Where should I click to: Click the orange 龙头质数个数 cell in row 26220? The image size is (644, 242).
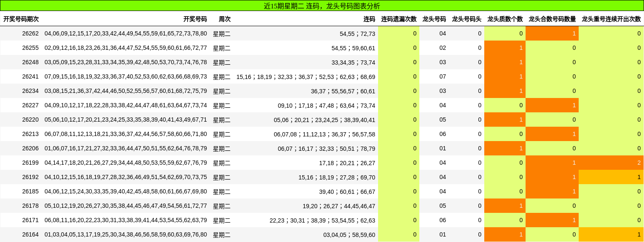click(505, 120)
